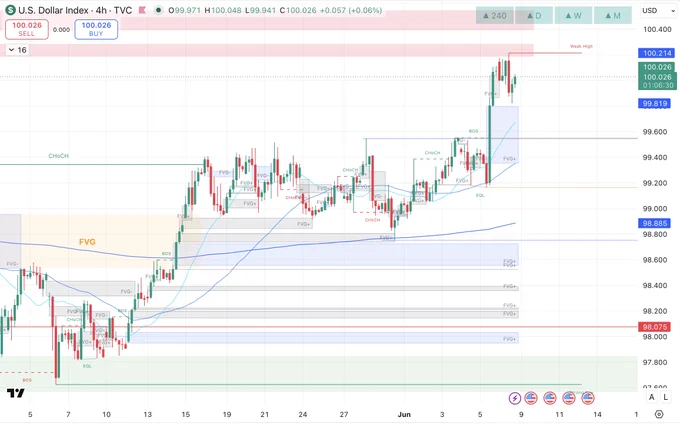Click the open value O99.971
The image size is (680, 424).
(x=185, y=10)
